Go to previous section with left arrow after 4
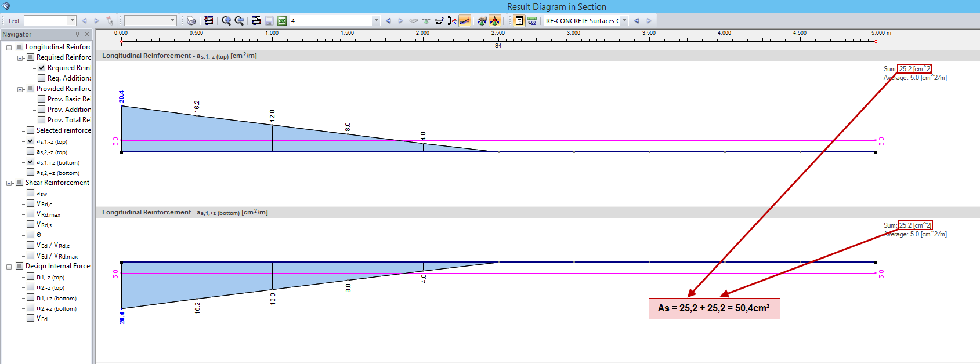The width and height of the screenshot is (980, 364). point(388,21)
